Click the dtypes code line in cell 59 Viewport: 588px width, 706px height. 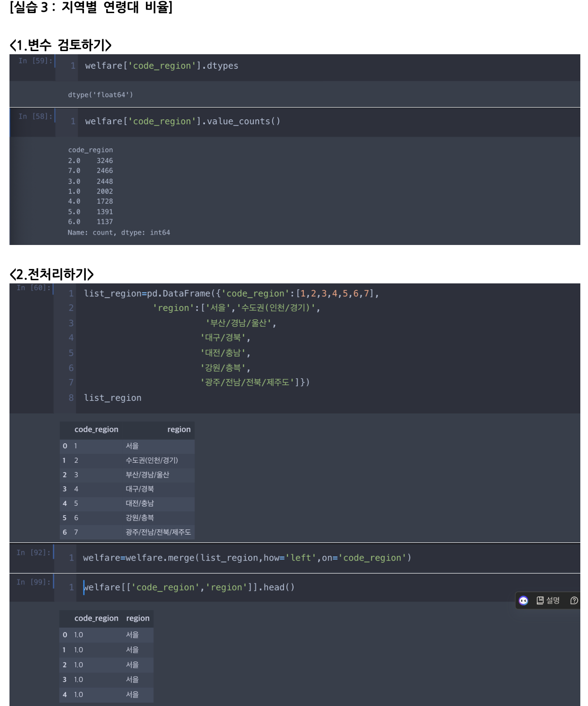coord(162,66)
